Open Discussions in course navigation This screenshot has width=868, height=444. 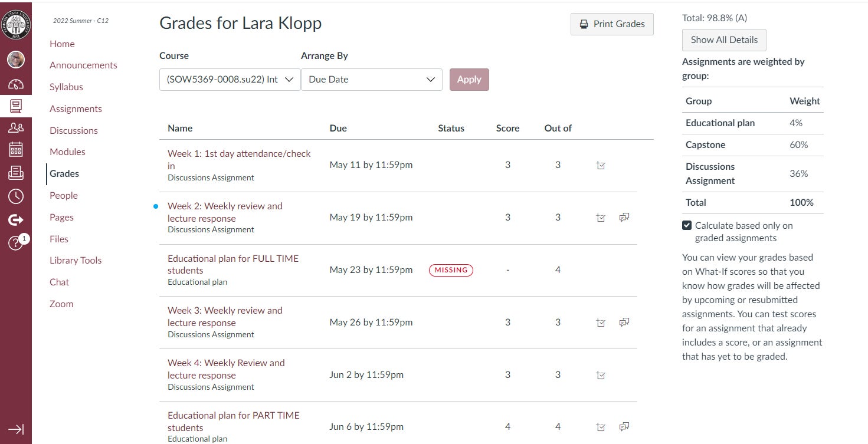[74, 130]
